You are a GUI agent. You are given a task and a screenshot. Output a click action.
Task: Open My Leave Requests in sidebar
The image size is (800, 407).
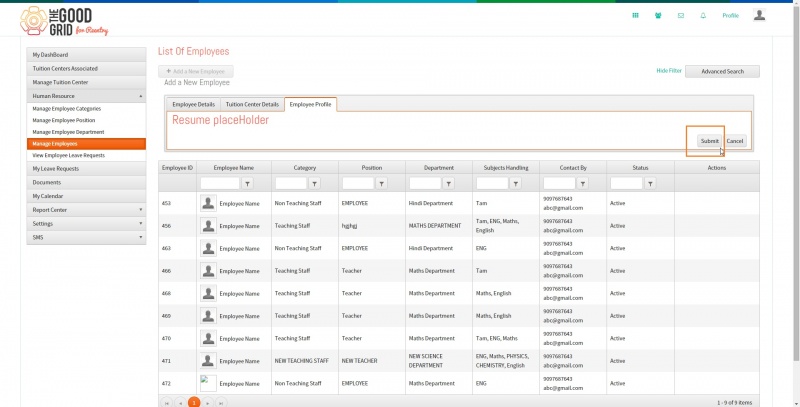(86, 168)
